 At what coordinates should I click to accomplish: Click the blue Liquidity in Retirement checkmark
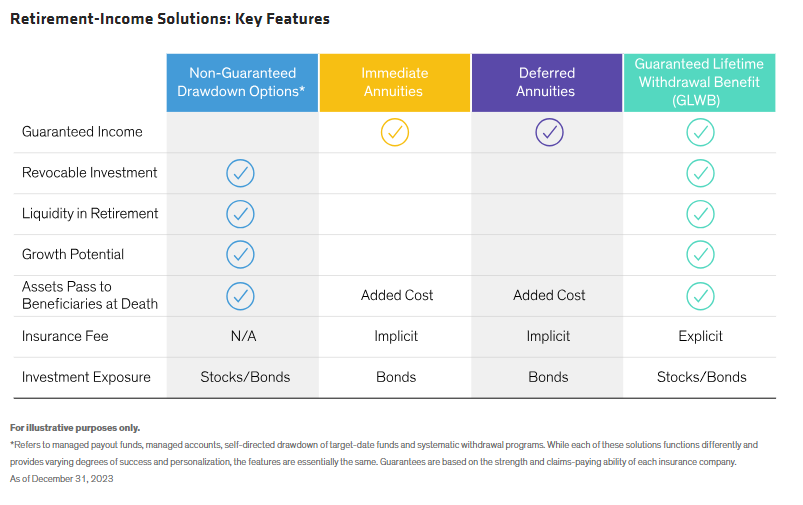(x=240, y=214)
